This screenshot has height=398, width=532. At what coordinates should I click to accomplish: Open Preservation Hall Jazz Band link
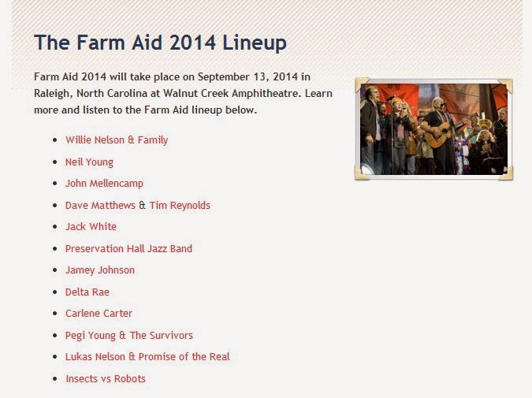coord(128,249)
